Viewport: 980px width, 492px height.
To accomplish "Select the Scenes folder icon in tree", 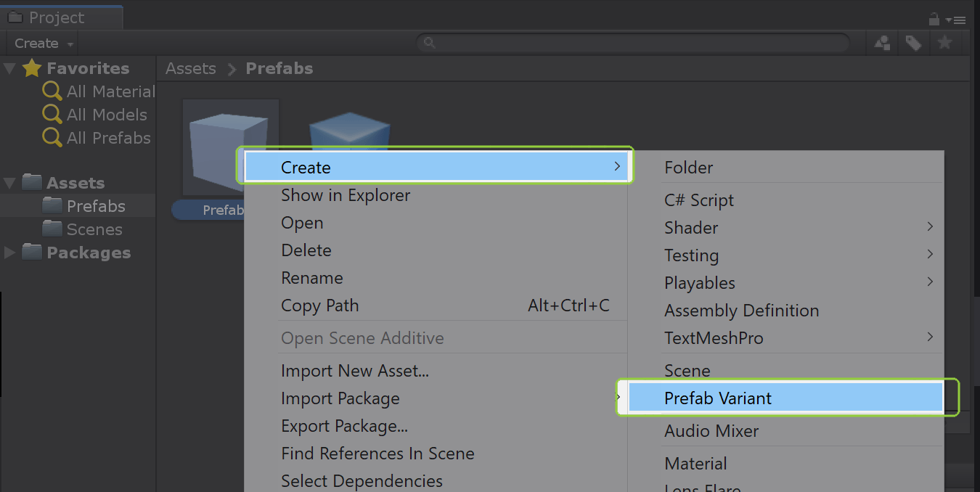I will click(52, 229).
